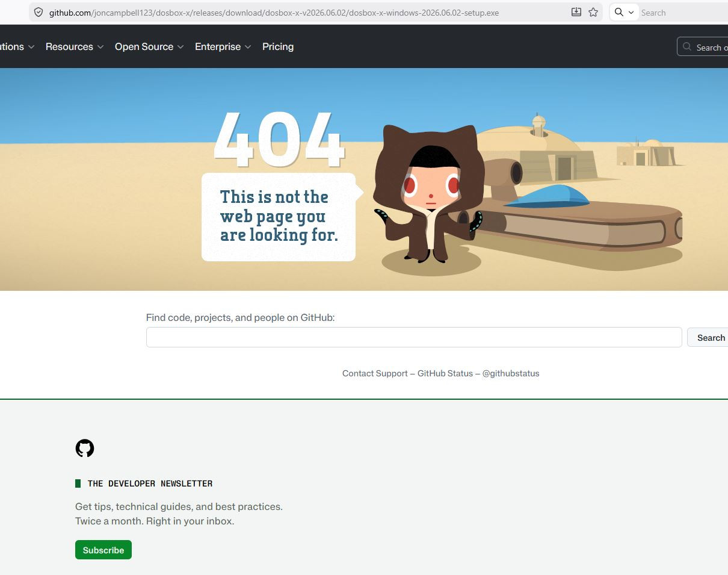
Task: Expand the Resources menu
Action: [x=75, y=46]
